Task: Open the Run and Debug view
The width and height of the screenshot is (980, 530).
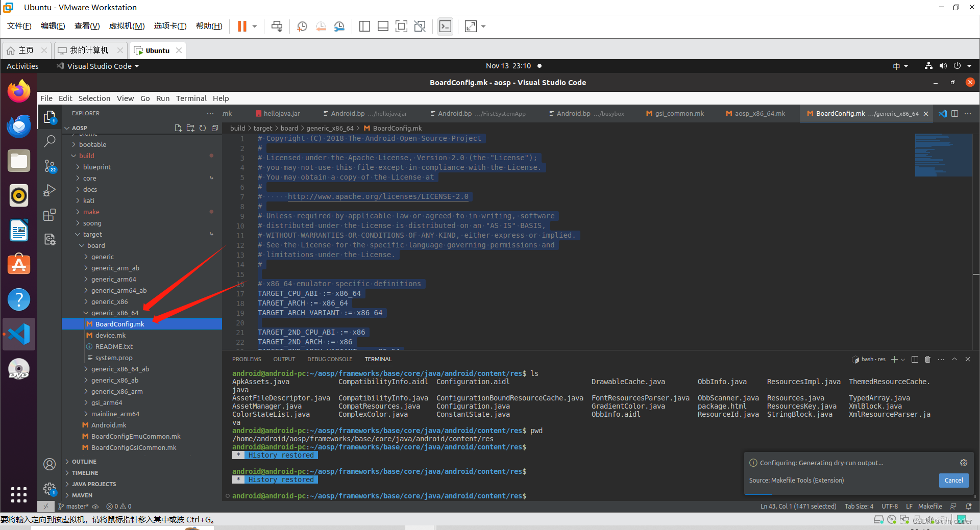Action: (50, 190)
